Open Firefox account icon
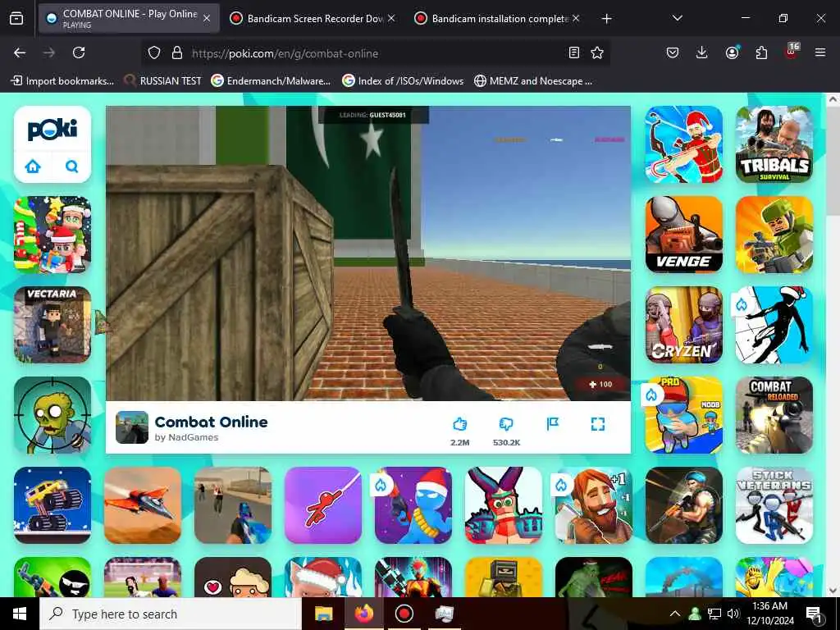840x630 pixels. [732, 52]
